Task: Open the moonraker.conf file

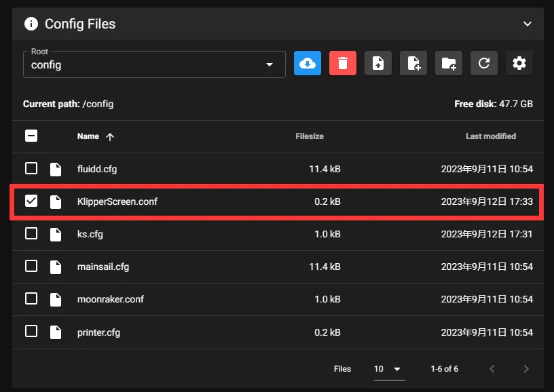Action: (111, 299)
